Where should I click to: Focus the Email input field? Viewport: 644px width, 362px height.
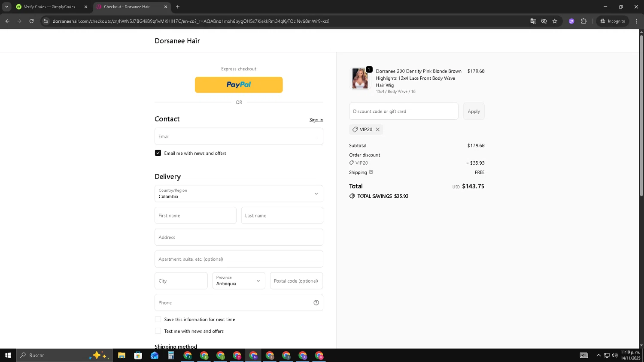click(x=239, y=136)
